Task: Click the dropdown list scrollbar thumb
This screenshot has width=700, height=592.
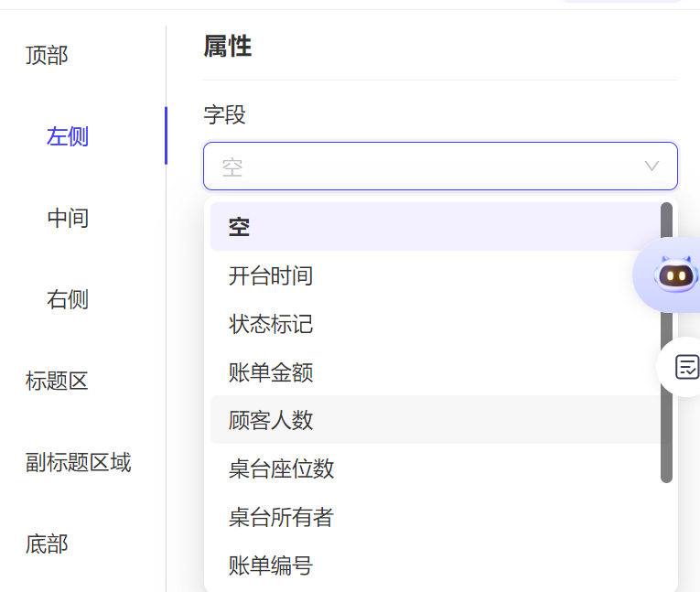Action: (666, 342)
